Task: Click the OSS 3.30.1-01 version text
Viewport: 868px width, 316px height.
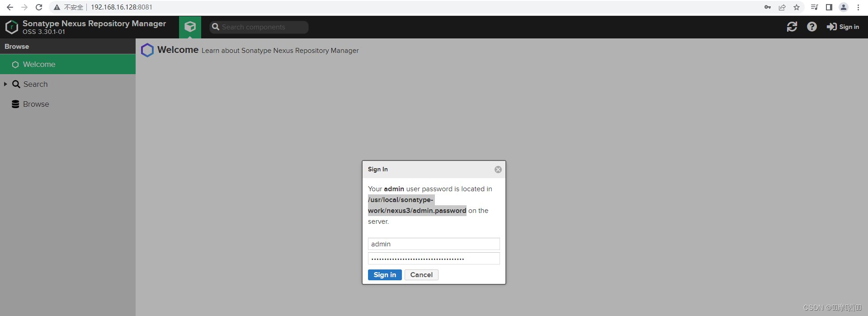Action: [x=44, y=32]
